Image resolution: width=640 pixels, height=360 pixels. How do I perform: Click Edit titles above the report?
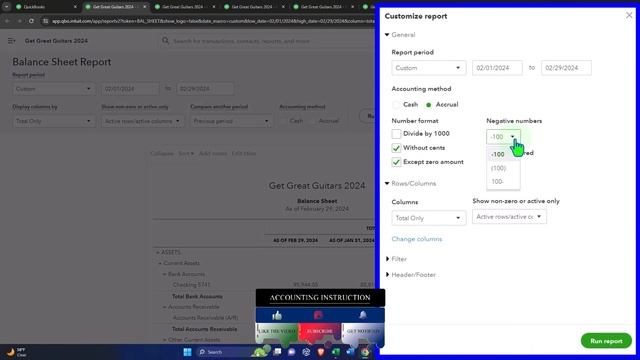pos(244,153)
